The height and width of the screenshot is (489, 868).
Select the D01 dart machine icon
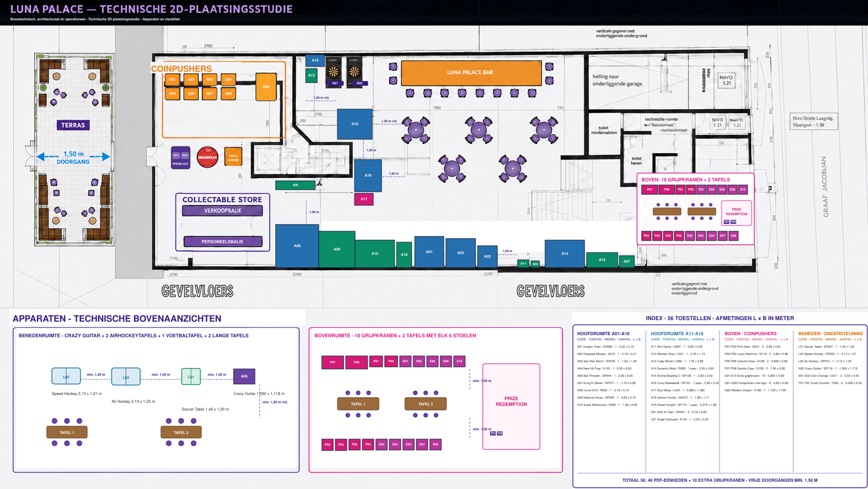334,72
